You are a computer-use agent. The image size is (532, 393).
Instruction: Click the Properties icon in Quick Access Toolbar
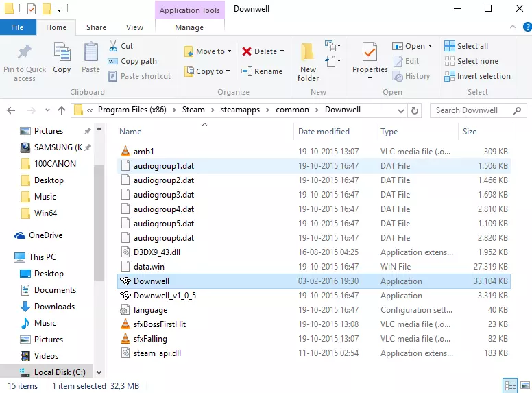click(x=32, y=8)
